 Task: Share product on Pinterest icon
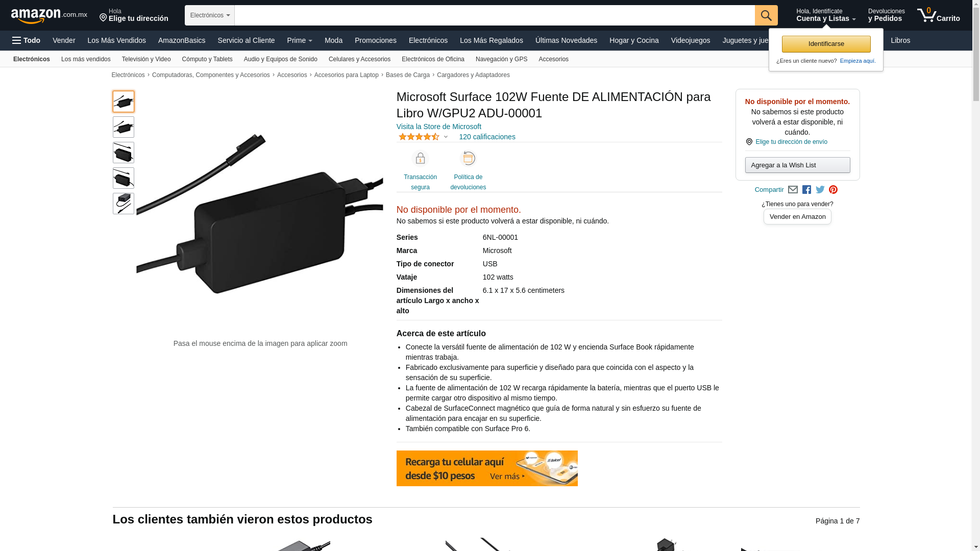click(x=833, y=190)
